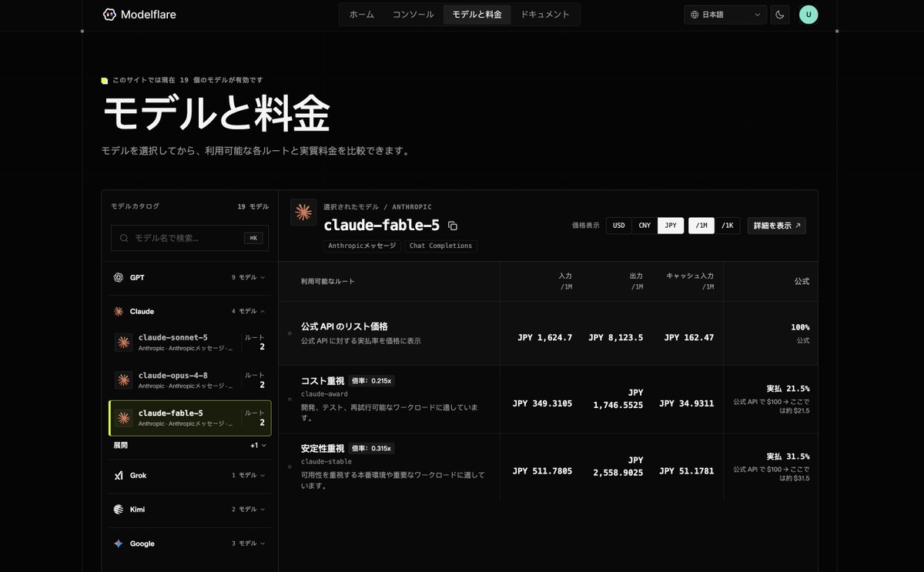This screenshot has height=572, width=924.
Task: Click the JPY 34.9311 cache price
Action: (686, 403)
